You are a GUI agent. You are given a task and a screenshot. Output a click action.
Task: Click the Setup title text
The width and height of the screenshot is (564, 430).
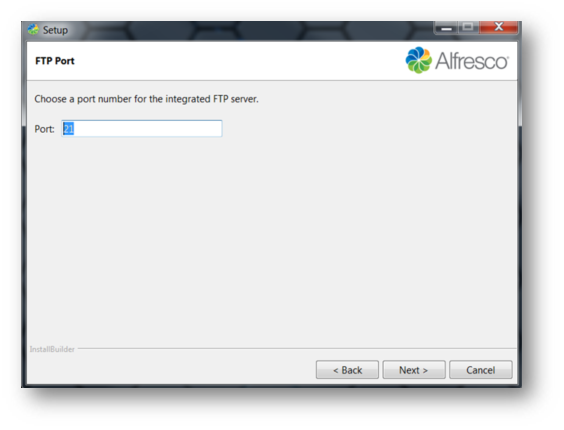[55, 30]
